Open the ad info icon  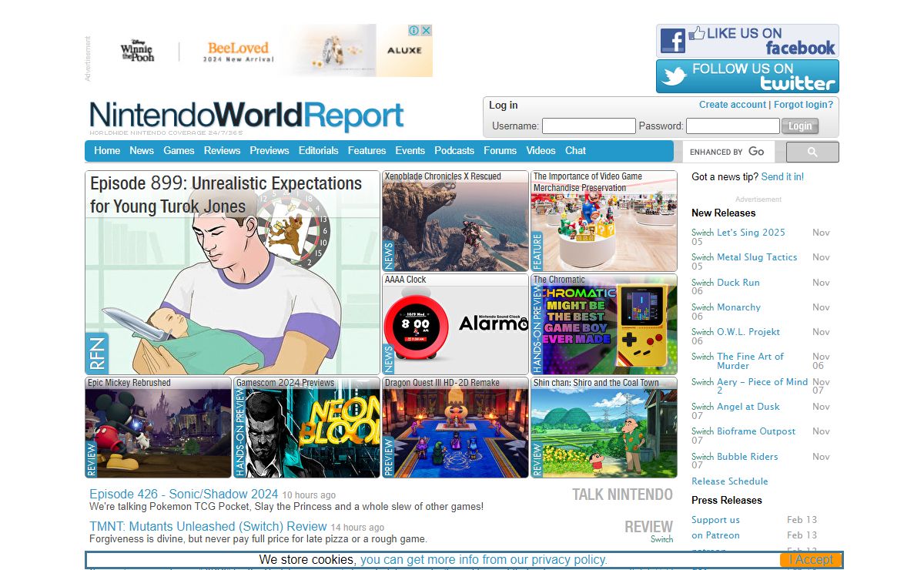[414, 30]
